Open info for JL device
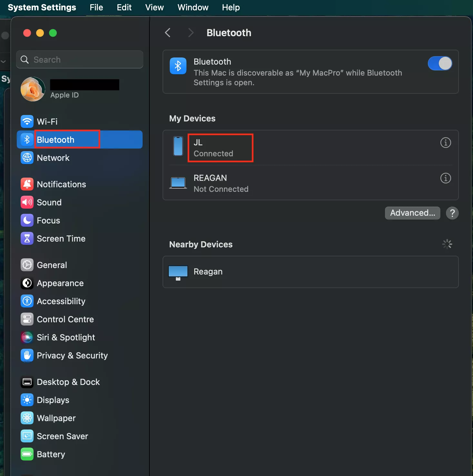The image size is (473, 476). (x=445, y=142)
